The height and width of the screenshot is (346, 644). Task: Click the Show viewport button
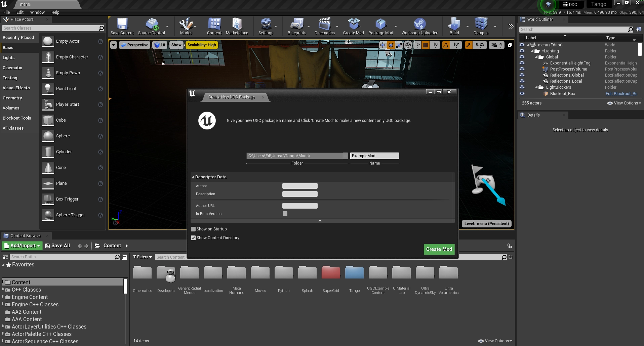pos(176,45)
